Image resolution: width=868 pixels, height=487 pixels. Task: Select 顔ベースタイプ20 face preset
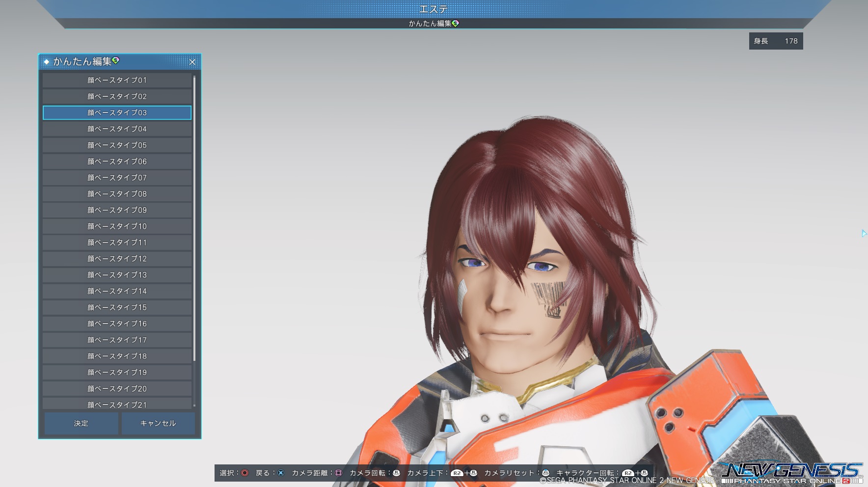(x=117, y=388)
